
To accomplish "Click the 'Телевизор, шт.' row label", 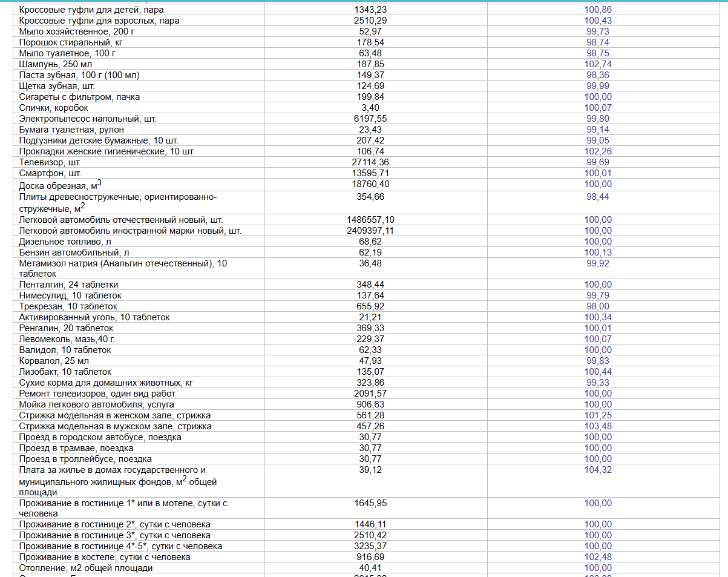I will tap(50, 162).
